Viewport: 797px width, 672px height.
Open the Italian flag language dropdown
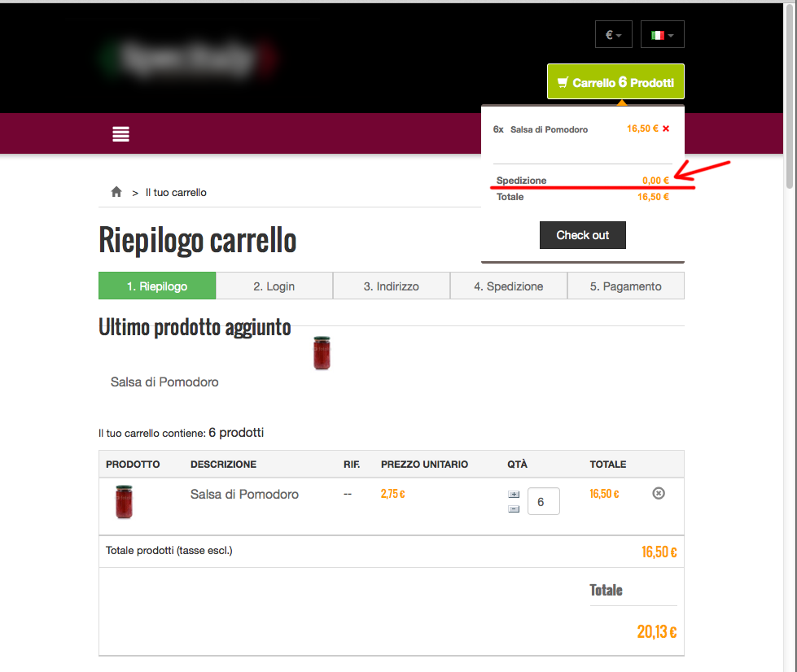coord(663,34)
